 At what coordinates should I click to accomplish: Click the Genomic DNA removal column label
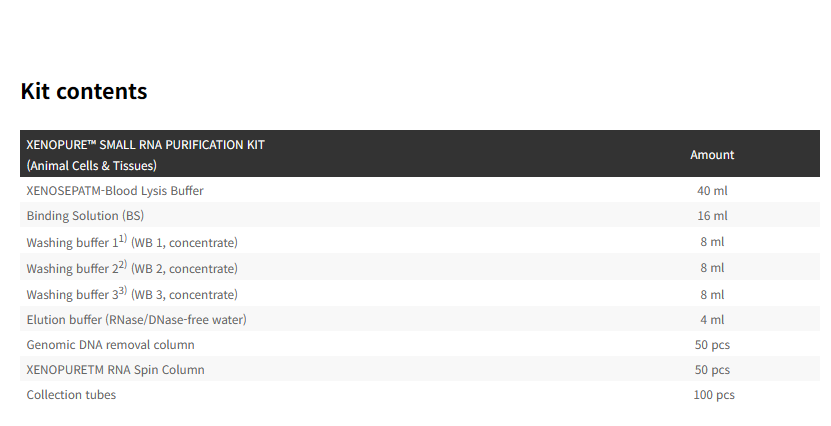110,345
